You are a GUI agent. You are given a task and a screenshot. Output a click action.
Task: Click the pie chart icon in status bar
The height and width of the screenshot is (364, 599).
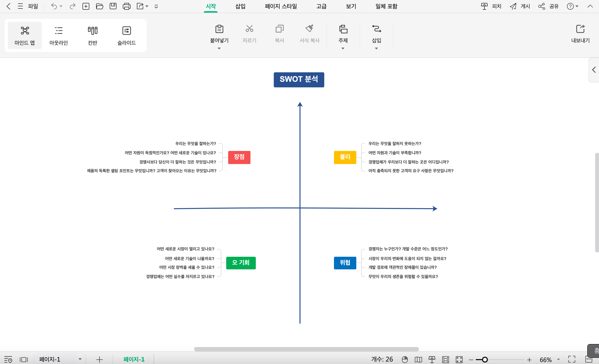click(x=405, y=359)
